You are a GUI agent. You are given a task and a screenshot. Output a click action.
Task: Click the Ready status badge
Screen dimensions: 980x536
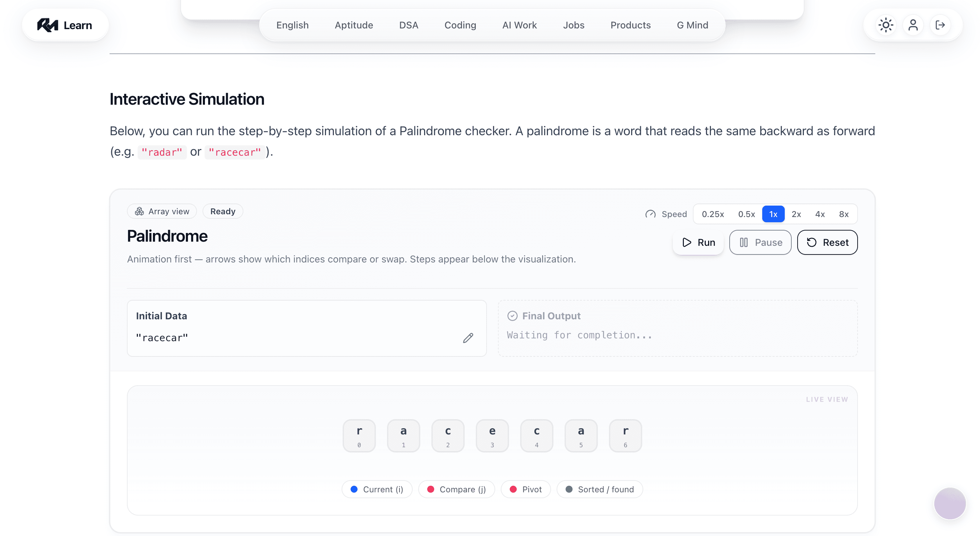(x=223, y=211)
